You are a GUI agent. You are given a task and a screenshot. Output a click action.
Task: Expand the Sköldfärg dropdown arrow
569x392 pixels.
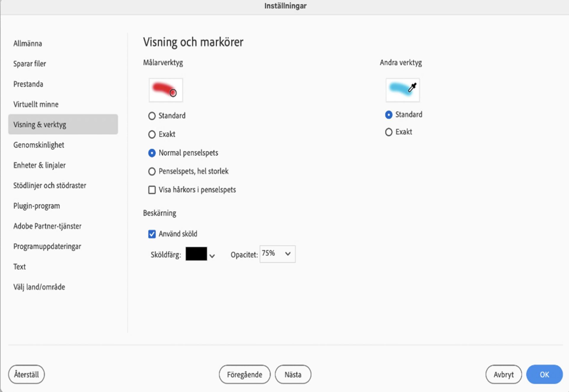(212, 256)
